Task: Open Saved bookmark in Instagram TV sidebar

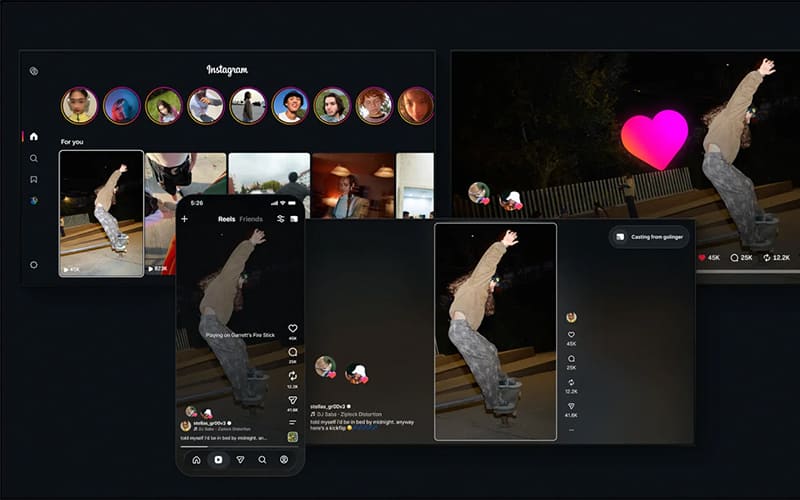Action: click(x=34, y=179)
